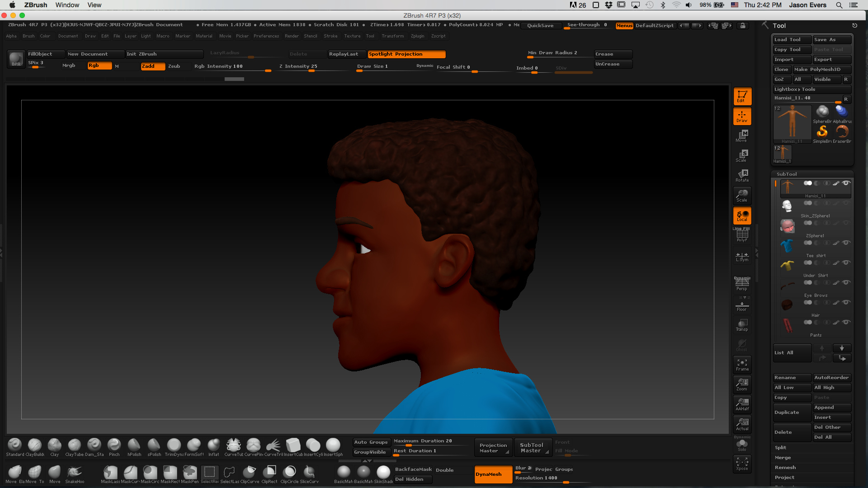
Task: Move subtool down with the arrow
Action: (842, 348)
